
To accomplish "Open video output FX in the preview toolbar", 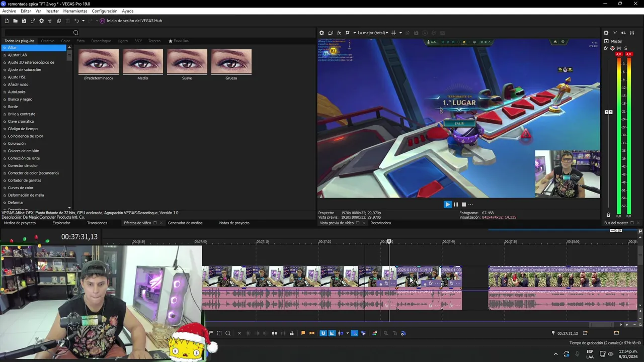I will point(339,33).
